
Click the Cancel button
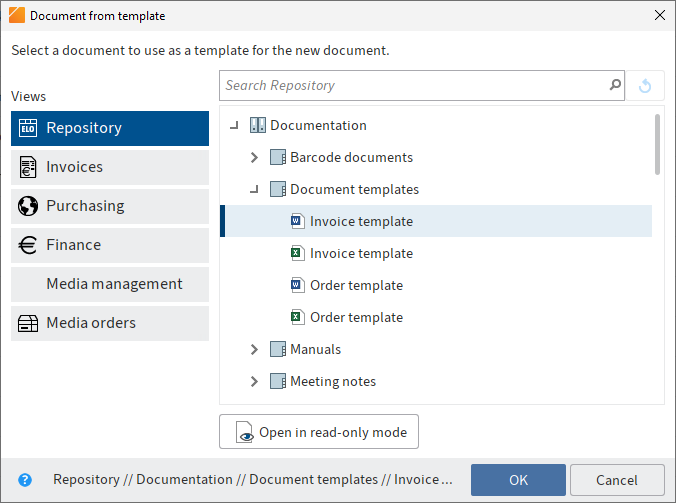point(617,480)
